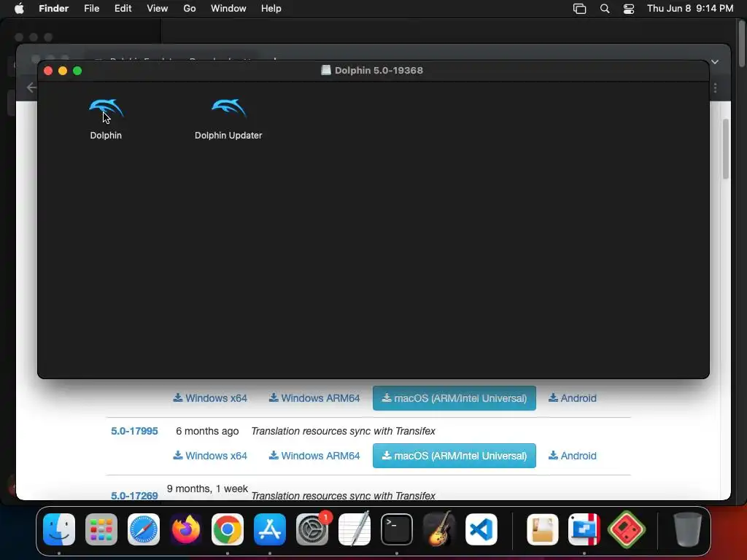
Task: Click the Dolphin 5.0-19368 window title
Action: [379, 71]
